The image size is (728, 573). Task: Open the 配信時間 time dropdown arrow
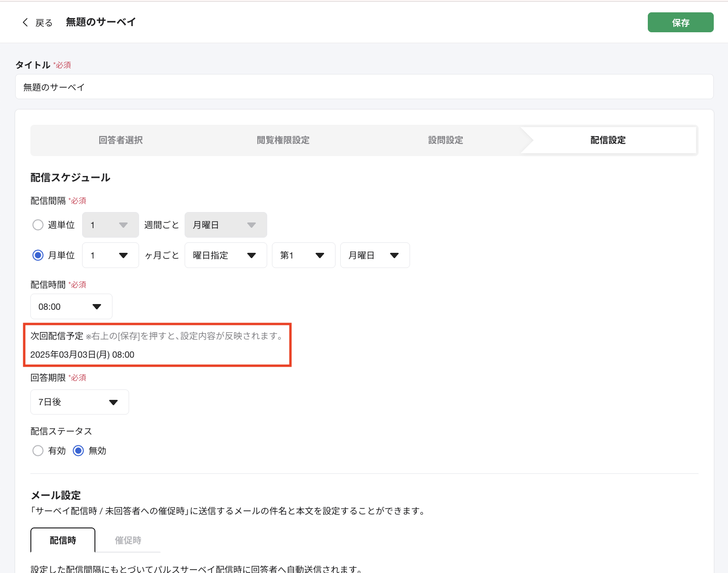click(97, 306)
